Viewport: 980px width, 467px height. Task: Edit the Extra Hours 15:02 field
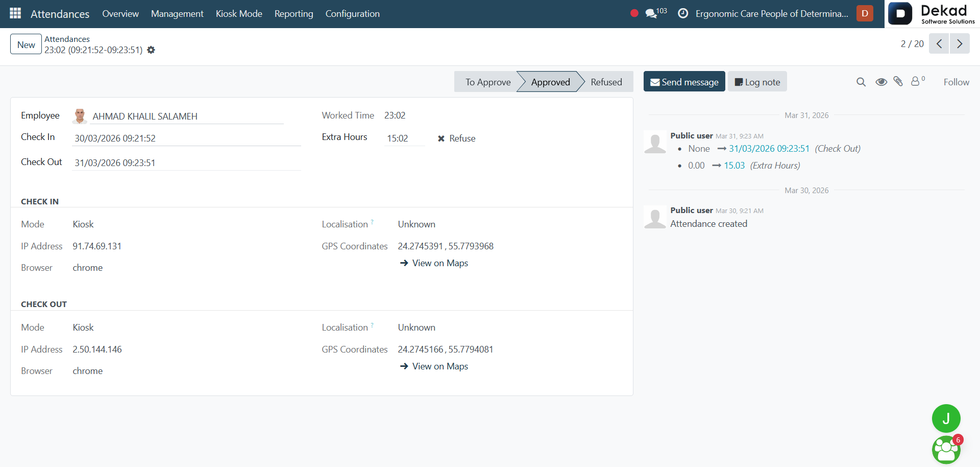click(x=404, y=138)
